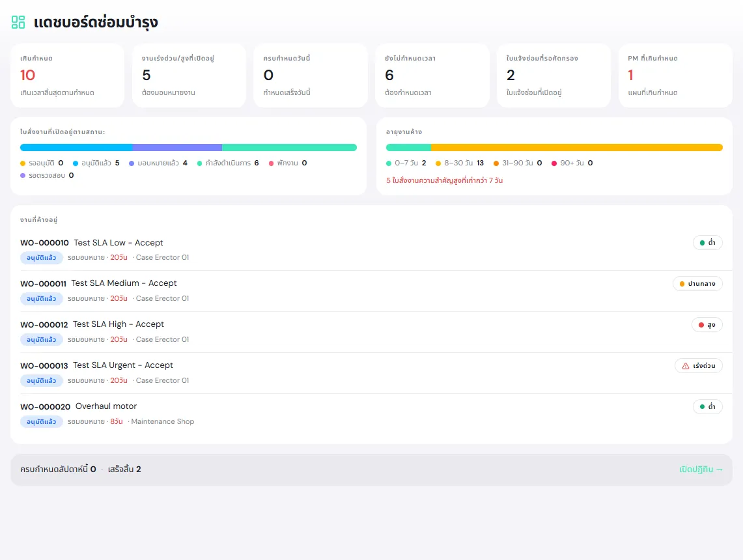Click the เปิดปฏิทิน link
Viewport: 743px width, 560px height.
click(701, 469)
